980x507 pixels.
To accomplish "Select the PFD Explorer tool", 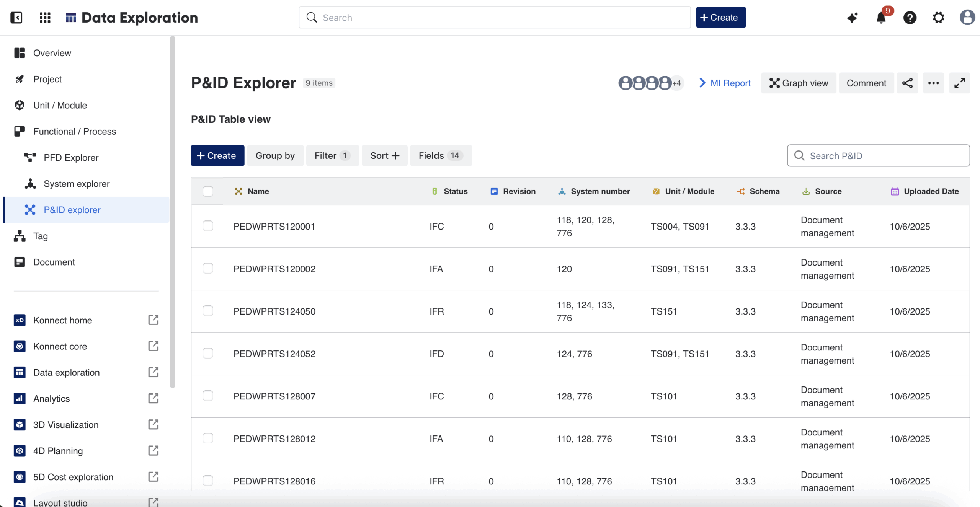I will click(x=70, y=157).
